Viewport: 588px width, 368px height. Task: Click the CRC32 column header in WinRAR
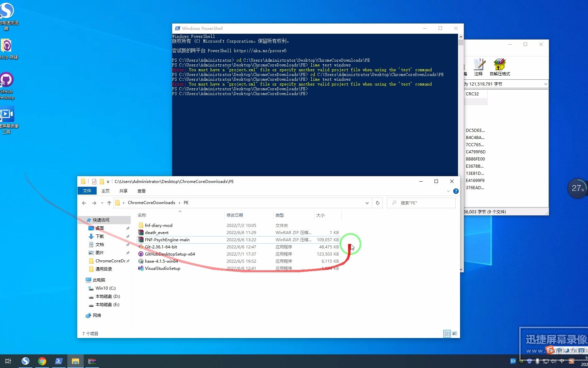pos(476,94)
